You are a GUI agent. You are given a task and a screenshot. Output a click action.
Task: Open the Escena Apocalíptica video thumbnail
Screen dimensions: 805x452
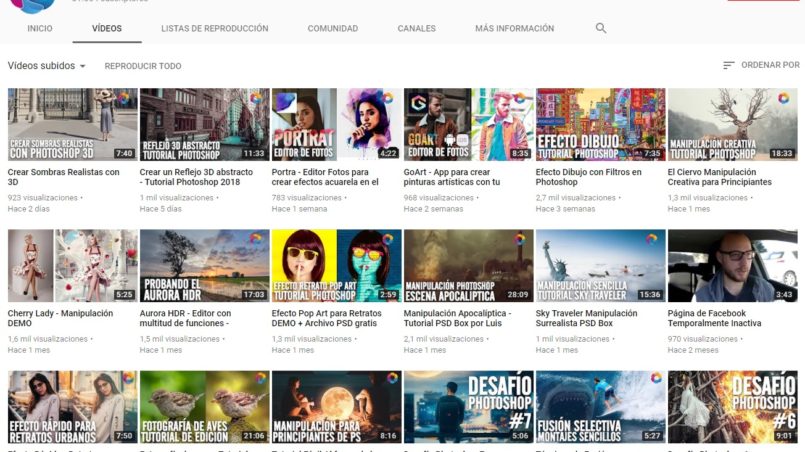469,266
